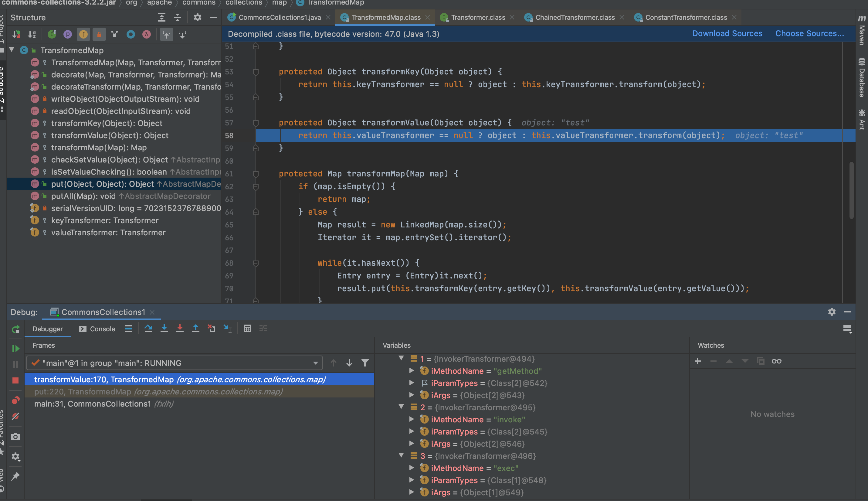Toggle show anonymous classes filter

[131, 34]
